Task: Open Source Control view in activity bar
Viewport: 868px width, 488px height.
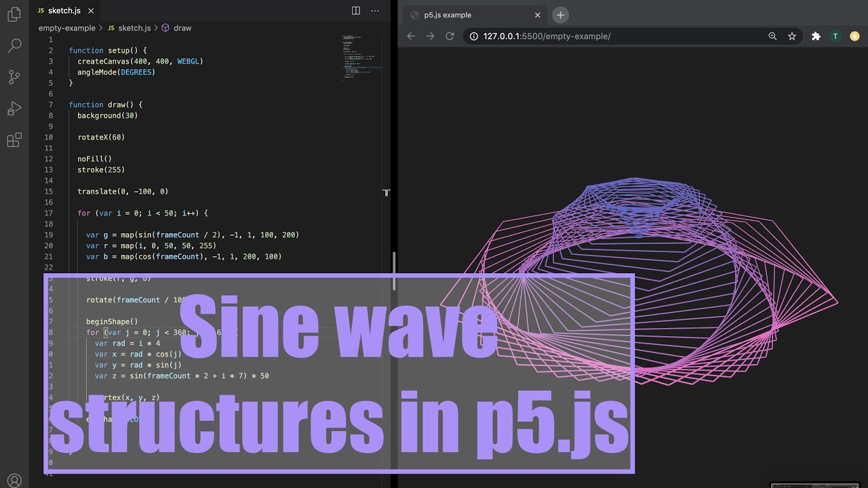Action: pyautogui.click(x=14, y=77)
